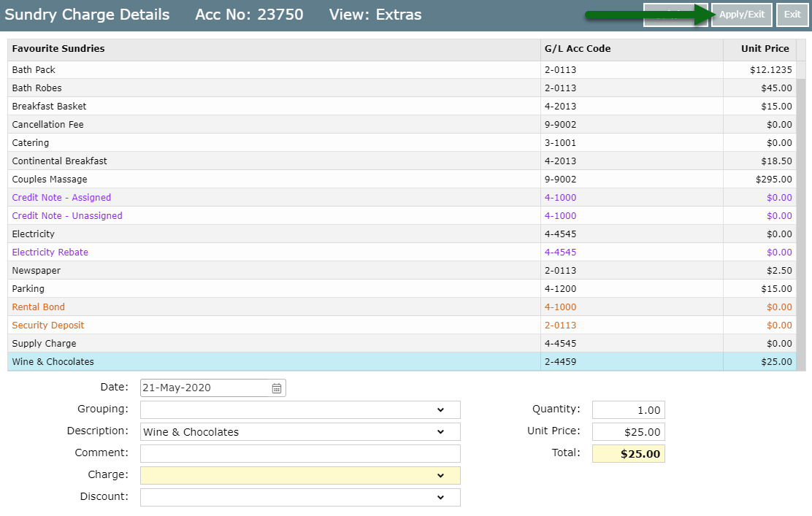Click the G/L code 4-2013 for Breakfast Basket
Image resolution: width=812 pixels, height=516 pixels.
pyautogui.click(x=560, y=106)
